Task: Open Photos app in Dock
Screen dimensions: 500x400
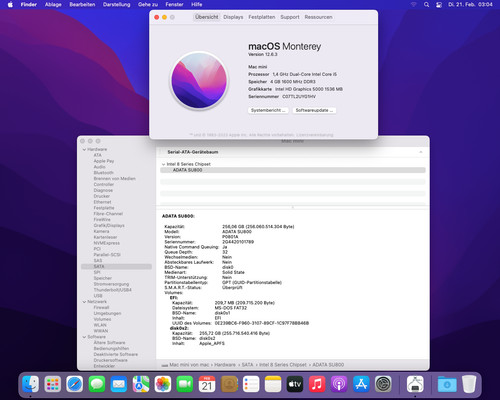Action: point(163,384)
